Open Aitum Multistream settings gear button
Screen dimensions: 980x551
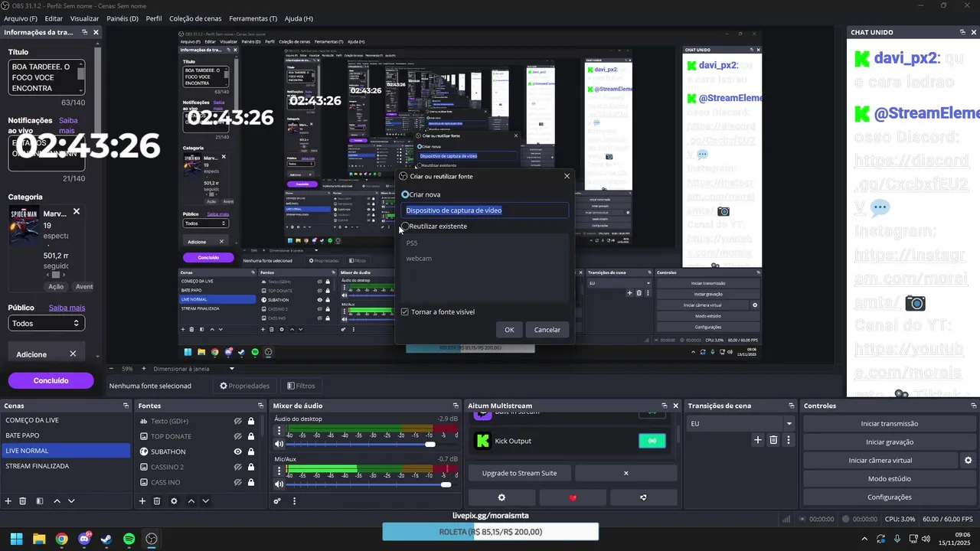501,497
